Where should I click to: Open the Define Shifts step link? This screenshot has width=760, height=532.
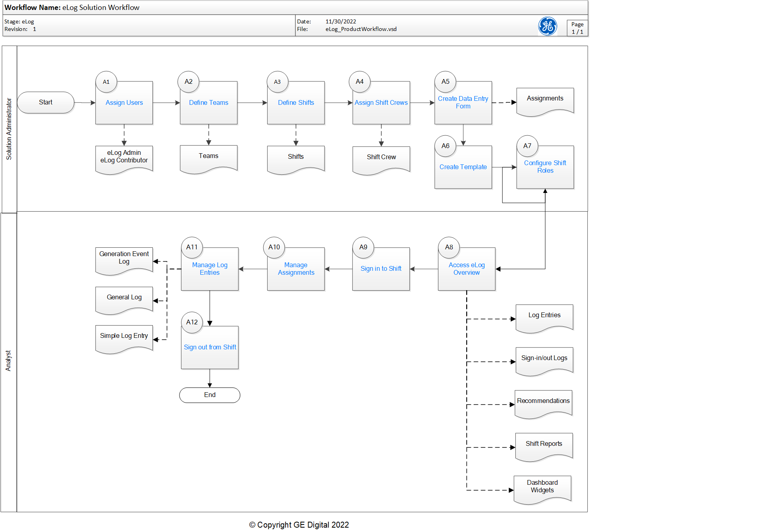point(296,102)
